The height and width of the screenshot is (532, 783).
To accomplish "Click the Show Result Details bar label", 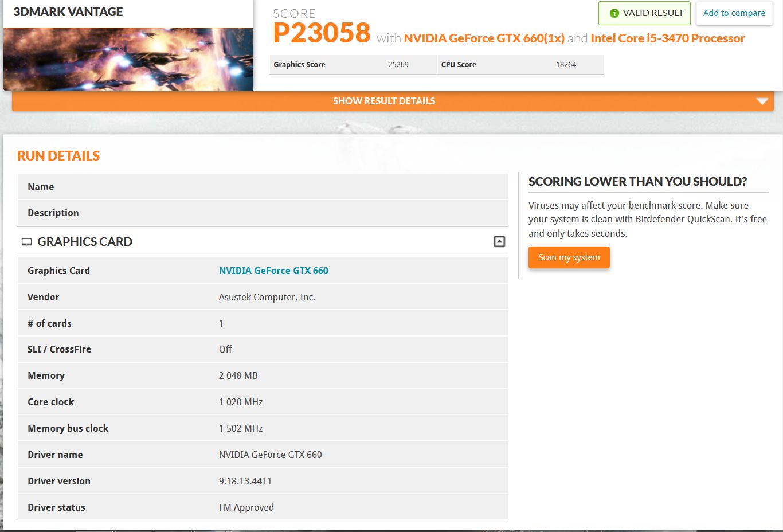I will [384, 101].
